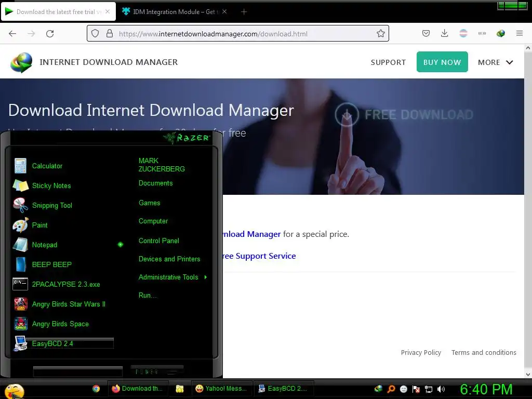
Task: Reload the current page
Action: click(50, 34)
